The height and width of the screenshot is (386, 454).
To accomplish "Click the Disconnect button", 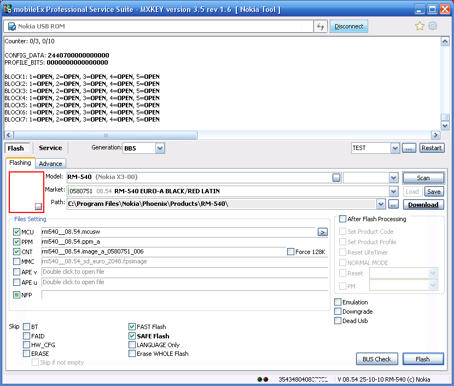I will pyautogui.click(x=349, y=26).
